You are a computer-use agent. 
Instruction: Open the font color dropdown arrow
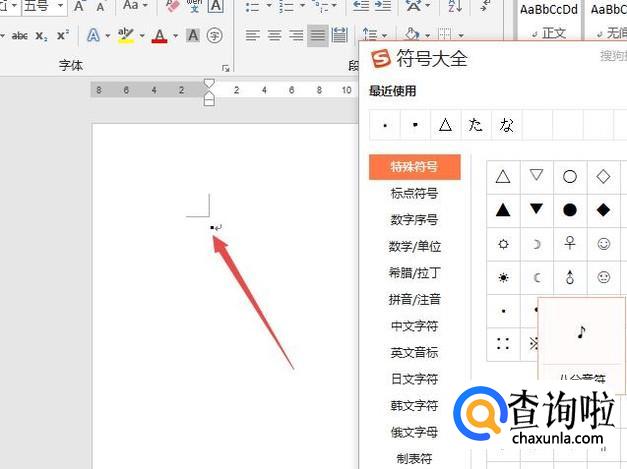coord(175,36)
